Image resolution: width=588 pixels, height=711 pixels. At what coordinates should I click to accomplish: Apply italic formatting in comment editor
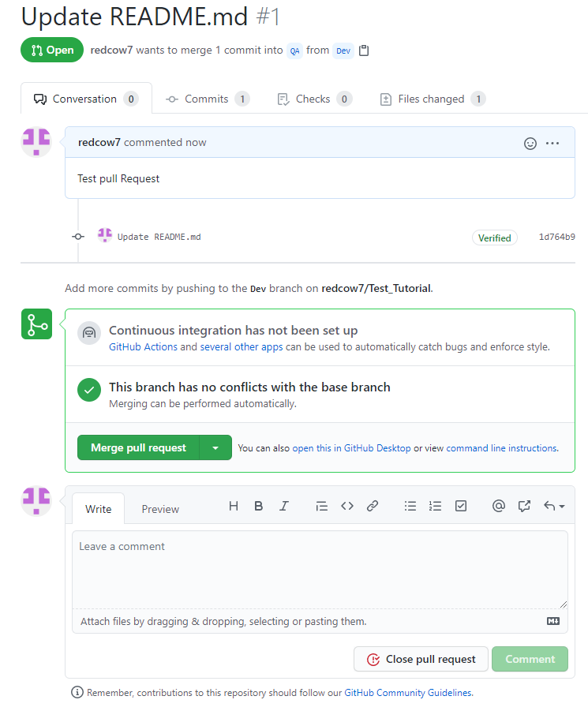tap(284, 506)
